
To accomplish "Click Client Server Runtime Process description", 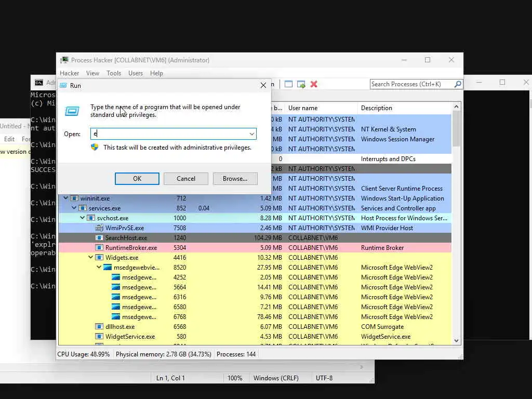I will click(402, 188).
